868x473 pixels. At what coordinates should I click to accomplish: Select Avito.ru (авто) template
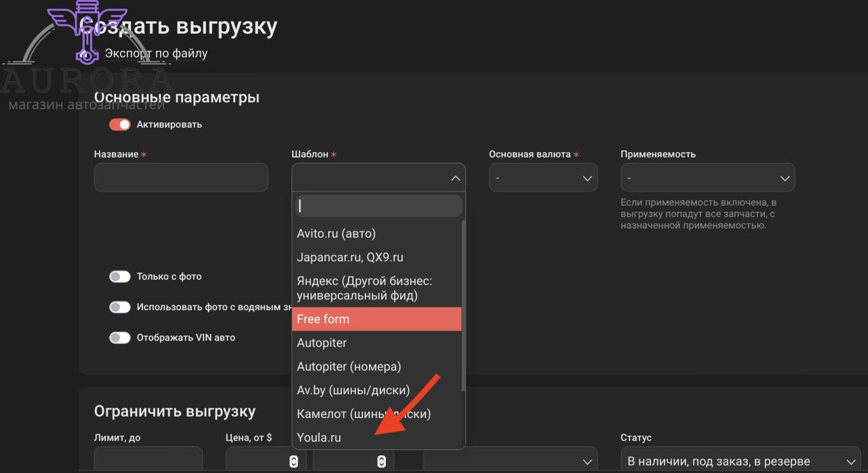[x=336, y=233]
